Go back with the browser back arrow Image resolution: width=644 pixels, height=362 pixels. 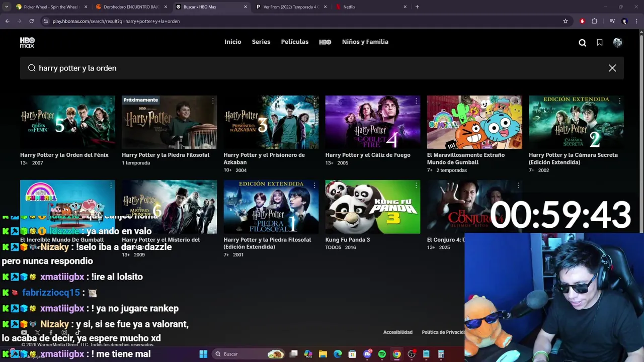click(x=7, y=21)
